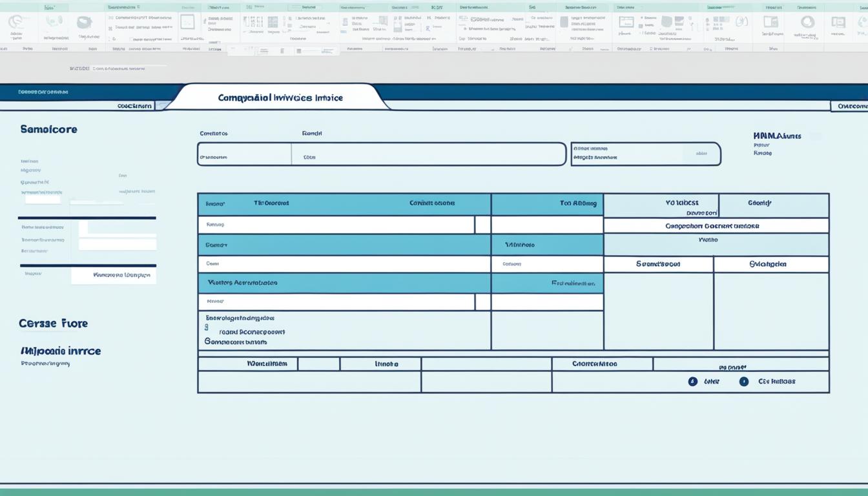The height and width of the screenshot is (496, 868).
Task: Click the small square box in the Fonnog row
Action: point(482,225)
